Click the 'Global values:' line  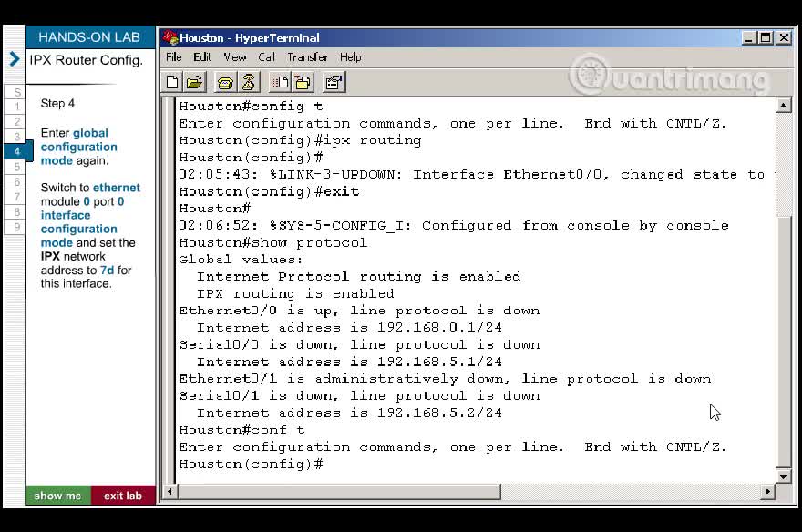coord(241,260)
